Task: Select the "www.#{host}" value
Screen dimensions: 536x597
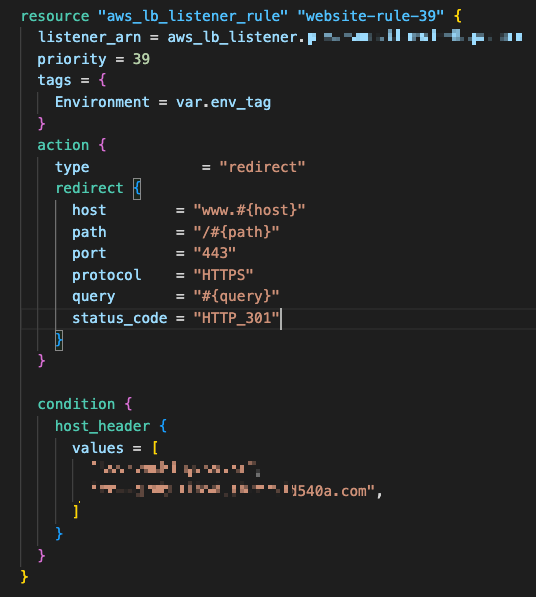Action: [x=249, y=210]
